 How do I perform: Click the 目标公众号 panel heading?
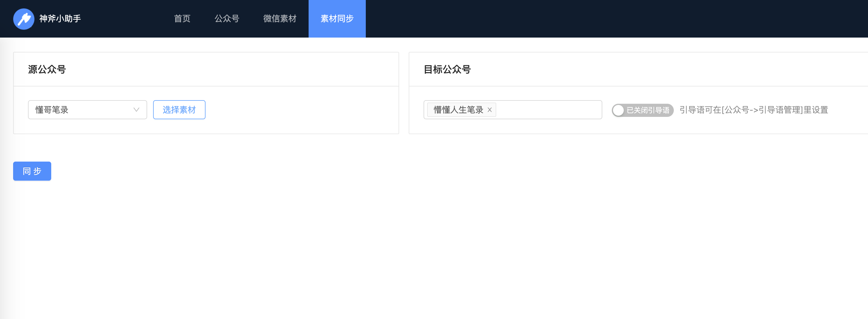(x=447, y=69)
